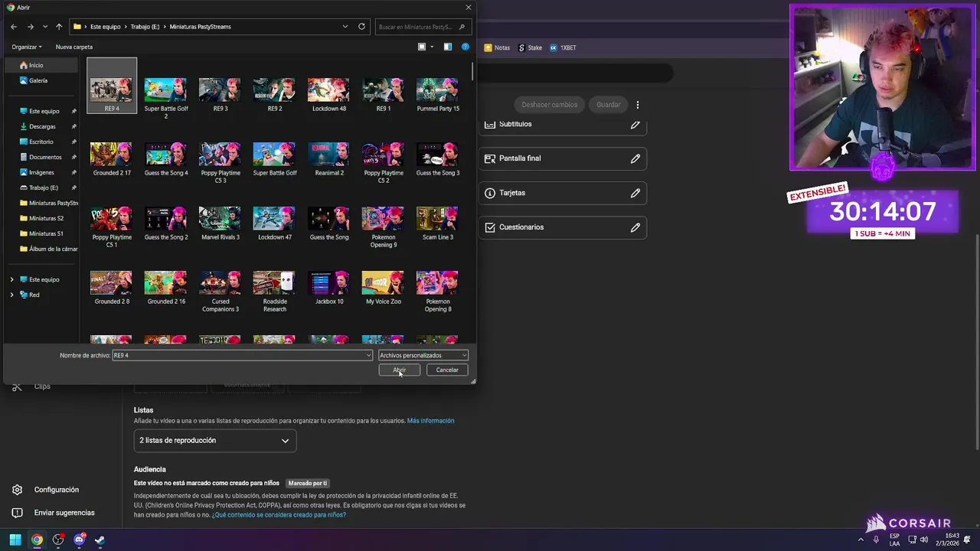The height and width of the screenshot is (551, 980).
Task: Expand recent locations chevron
Action: click(45, 27)
